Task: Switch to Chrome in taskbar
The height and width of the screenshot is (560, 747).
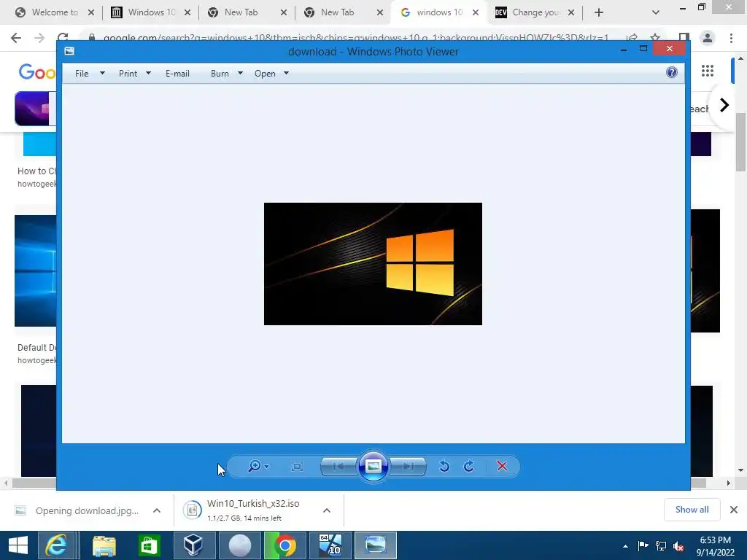Action: pos(285,545)
